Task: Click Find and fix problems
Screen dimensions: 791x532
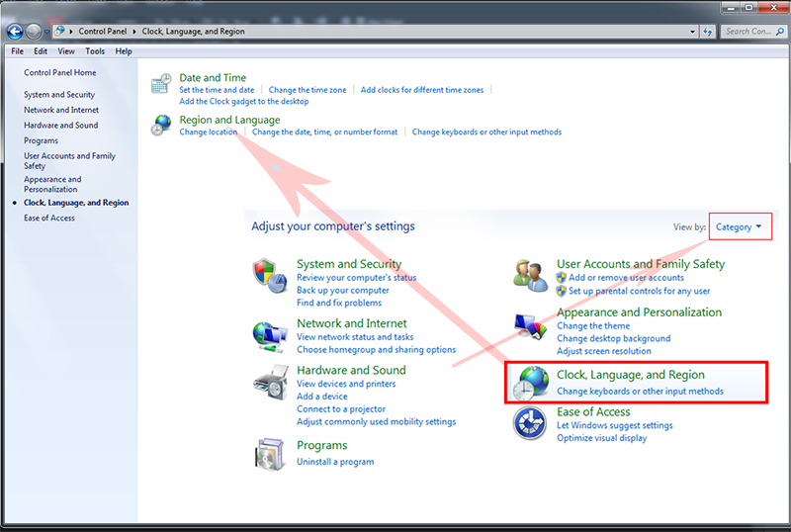Action: (339, 303)
